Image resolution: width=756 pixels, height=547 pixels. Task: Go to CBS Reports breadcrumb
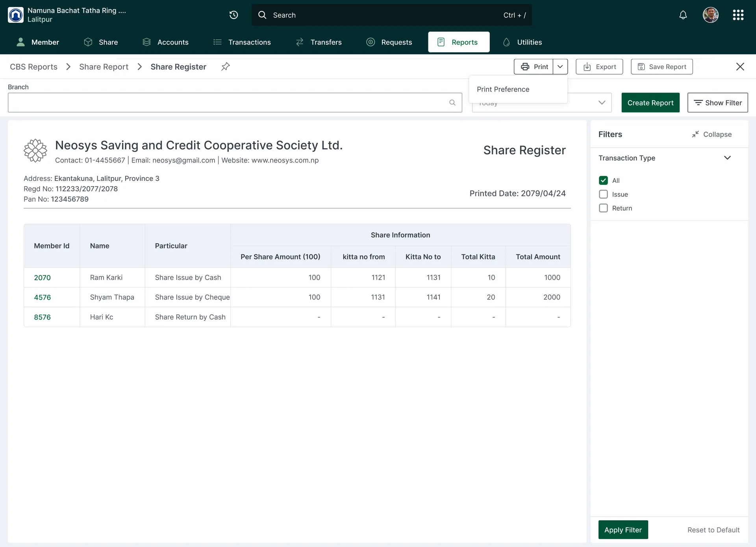pyautogui.click(x=33, y=67)
